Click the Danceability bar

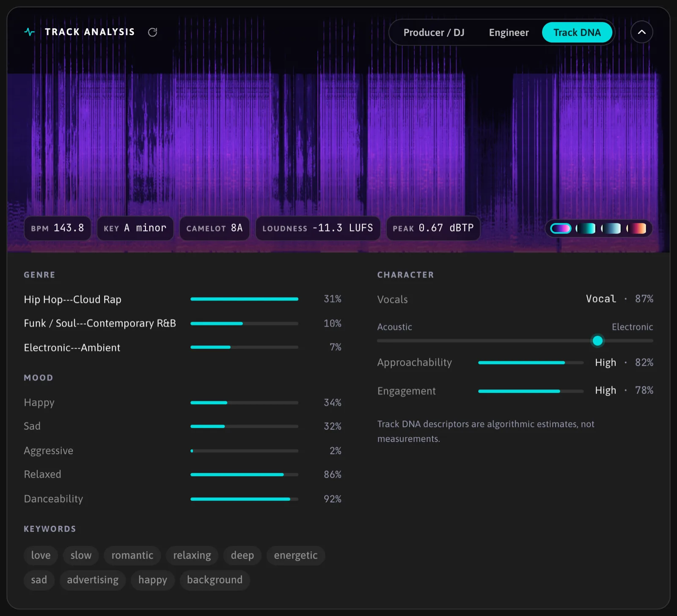click(244, 499)
